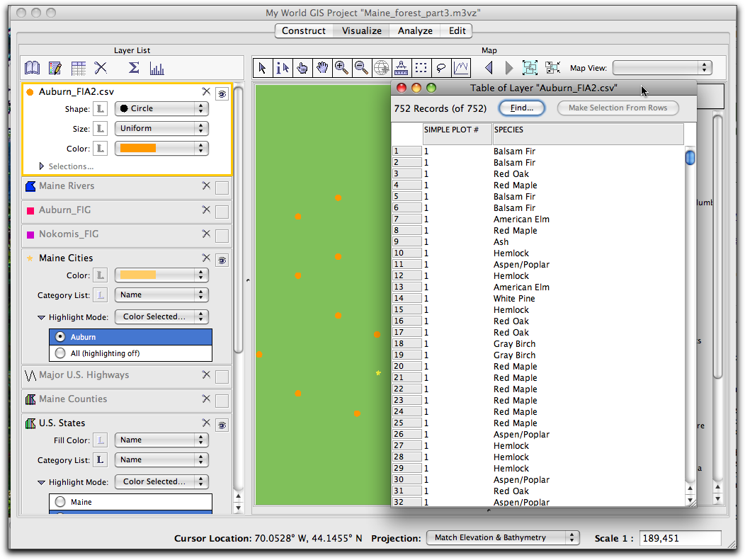The width and height of the screenshot is (745, 560).
Task: Open the Size dropdown set to Uniform
Action: (161, 128)
